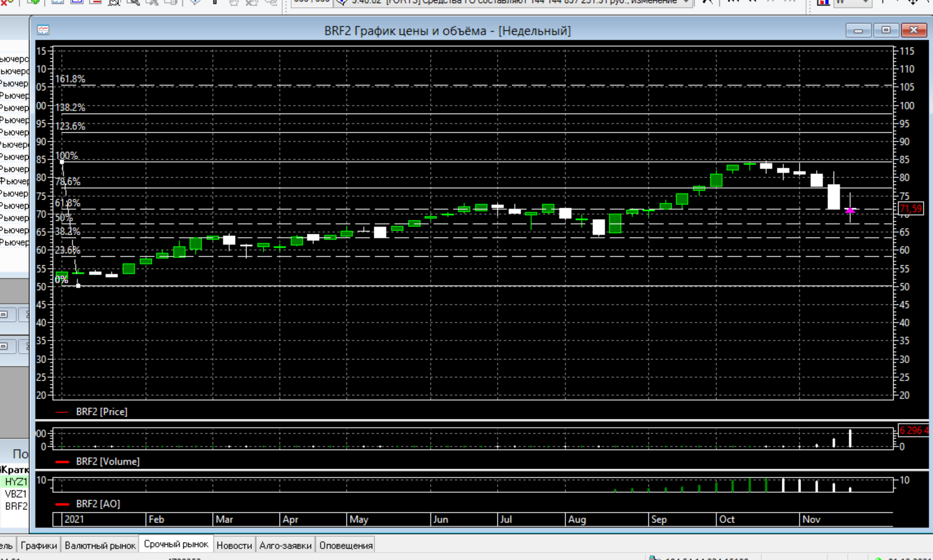The height and width of the screenshot is (560, 933).
Task: Click the Aug label on the time axis
Action: pos(577,519)
